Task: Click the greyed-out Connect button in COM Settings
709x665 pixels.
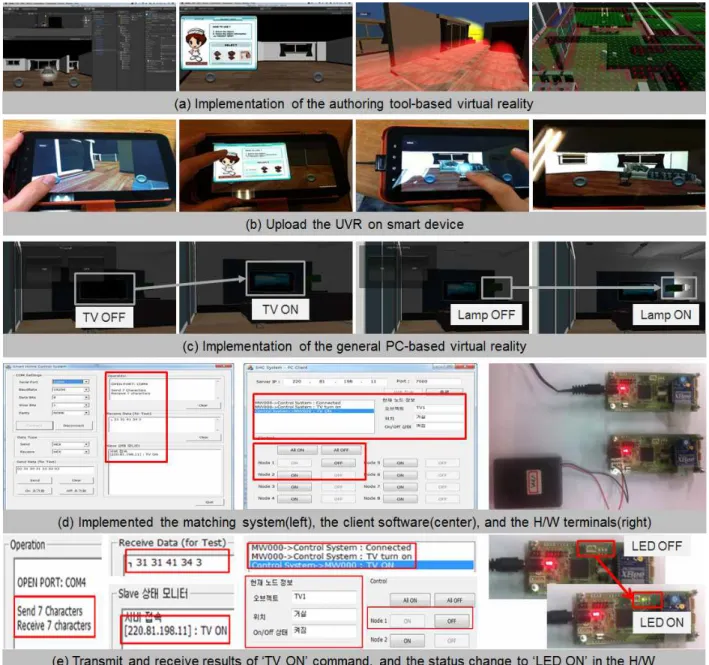Action: [34, 425]
